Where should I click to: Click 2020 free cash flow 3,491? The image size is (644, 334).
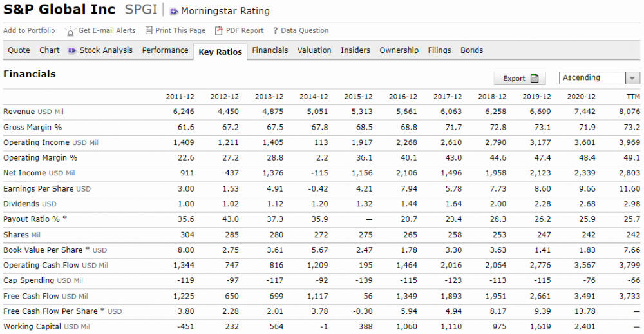585,296
